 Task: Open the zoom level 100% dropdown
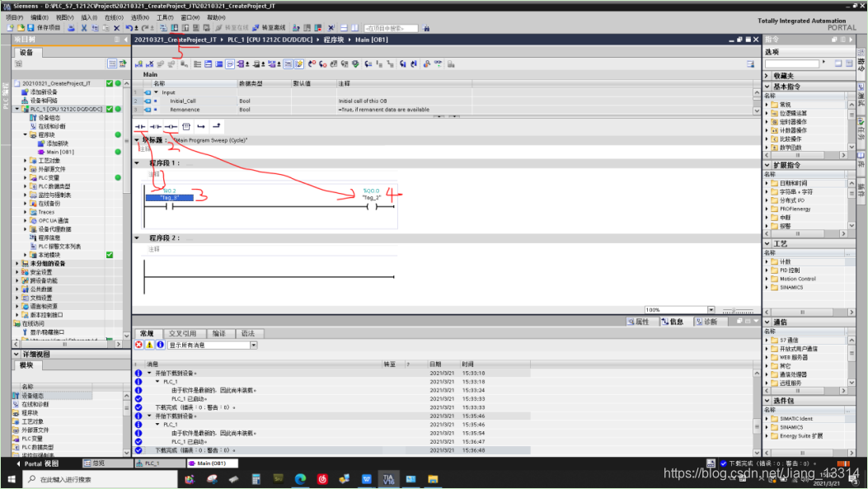coord(711,309)
